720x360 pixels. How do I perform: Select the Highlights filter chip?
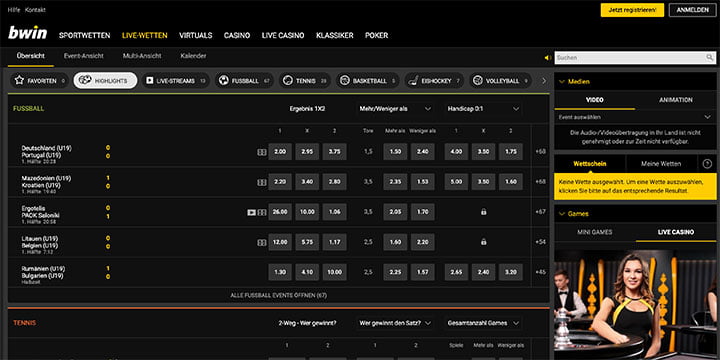pyautogui.click(x=105, y=81)
